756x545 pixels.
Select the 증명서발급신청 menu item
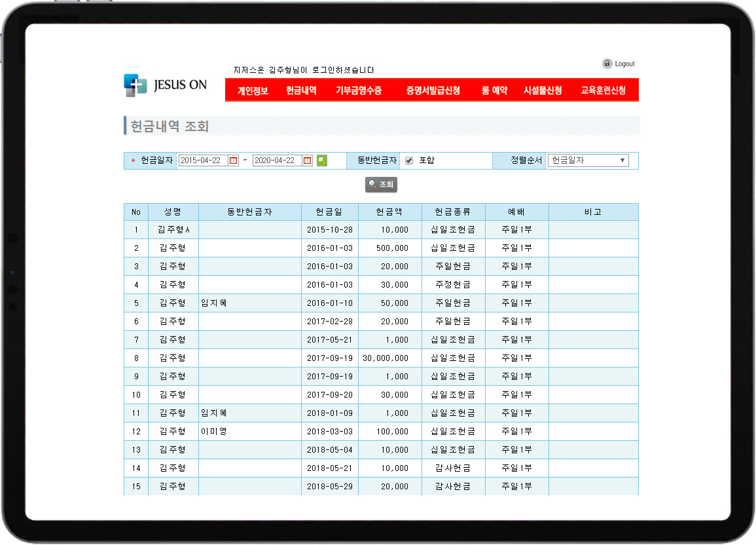tap(433, 90)
